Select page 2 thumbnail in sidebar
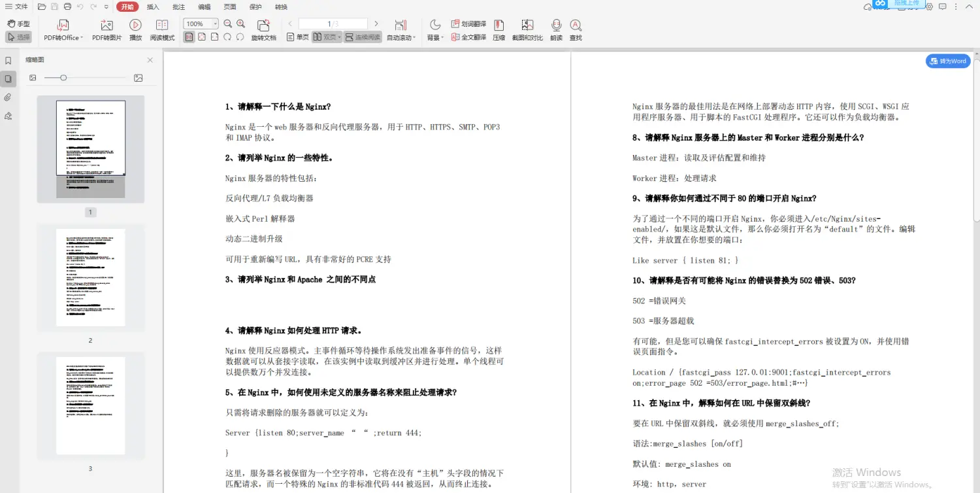Screen dimensions: 980x493 click(x=90, y=277)
